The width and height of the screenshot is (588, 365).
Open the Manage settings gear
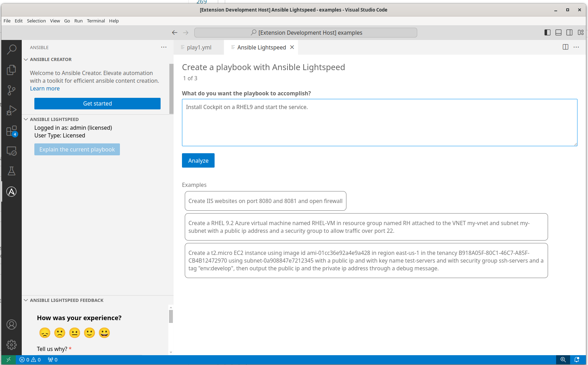(x=12, y=345)
